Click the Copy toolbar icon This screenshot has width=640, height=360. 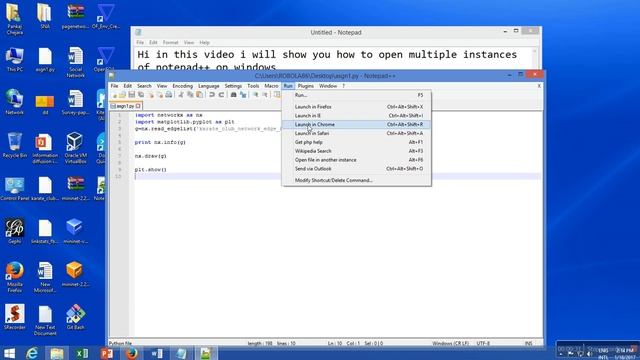(190, 95)
